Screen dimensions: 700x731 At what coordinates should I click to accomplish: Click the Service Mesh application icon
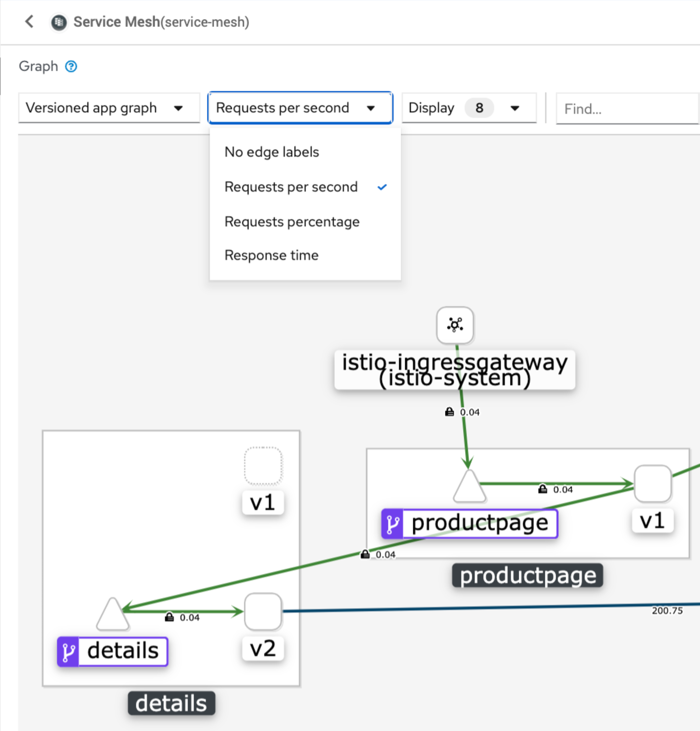[59, 22]
